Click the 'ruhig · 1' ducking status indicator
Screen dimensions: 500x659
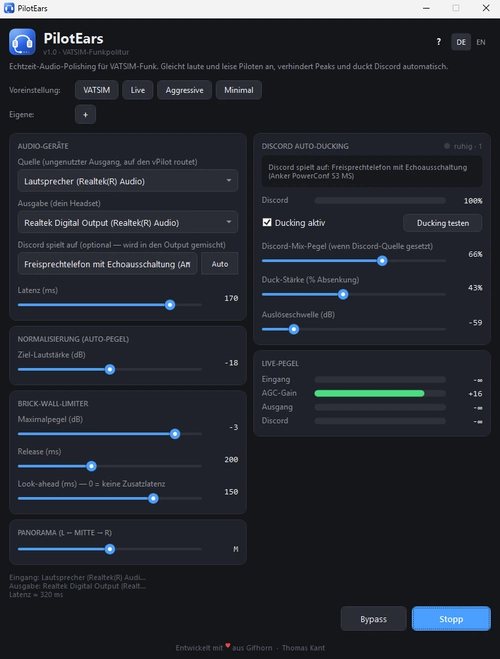tap(463, 146)
